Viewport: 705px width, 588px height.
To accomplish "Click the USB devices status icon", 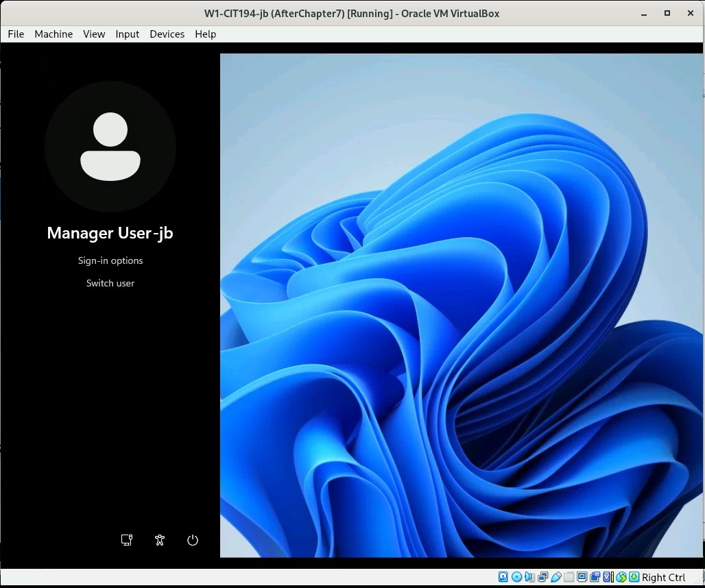I will (555, 577).
